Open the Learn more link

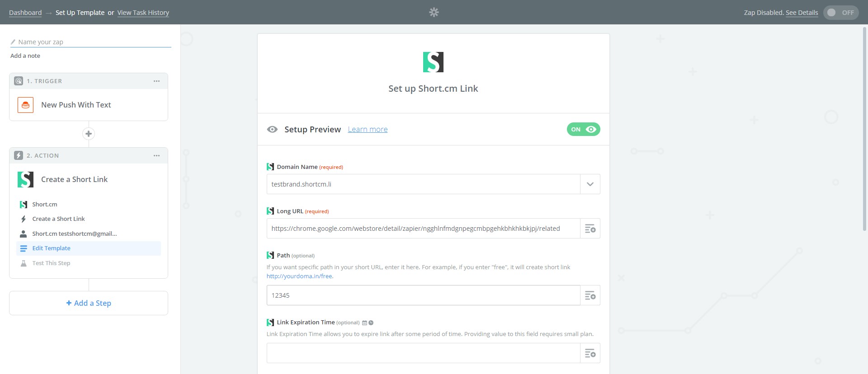tap(368, 130)
